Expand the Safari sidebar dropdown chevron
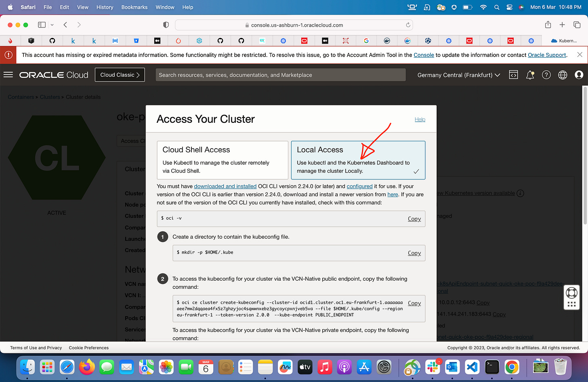The height and width of the screenshot is (382, 588). coord(52,25)
